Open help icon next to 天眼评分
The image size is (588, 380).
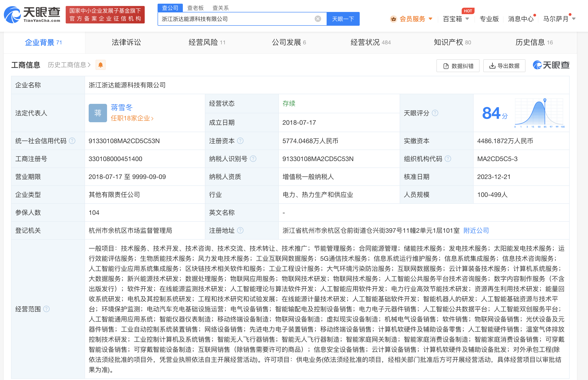[x=435, y=113]
